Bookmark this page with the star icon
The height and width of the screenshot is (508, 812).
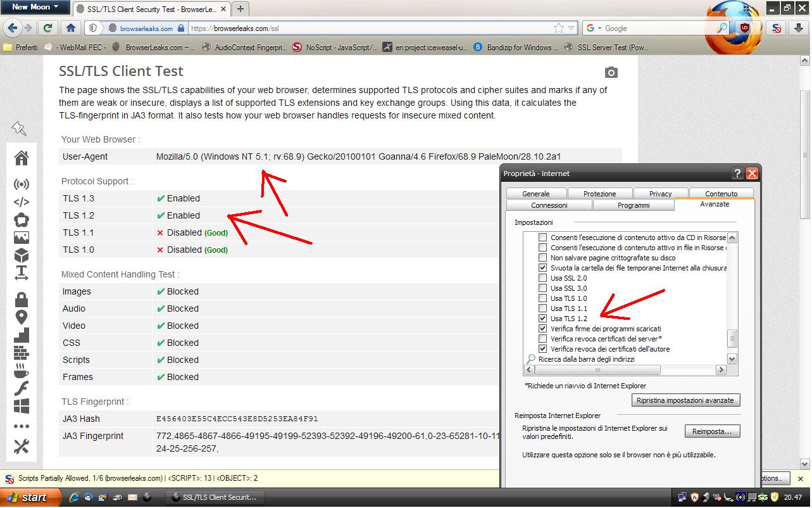(x=559, y=28)
